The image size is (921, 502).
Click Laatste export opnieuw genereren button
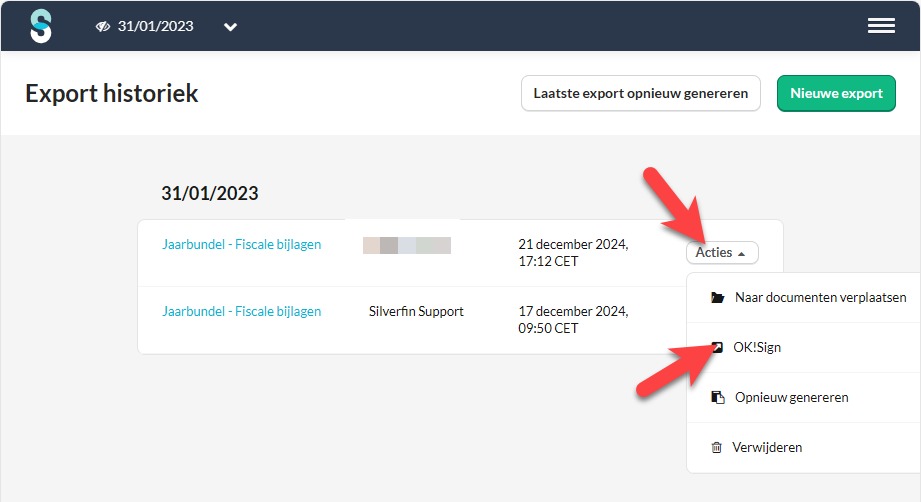[x=640, y=93]
